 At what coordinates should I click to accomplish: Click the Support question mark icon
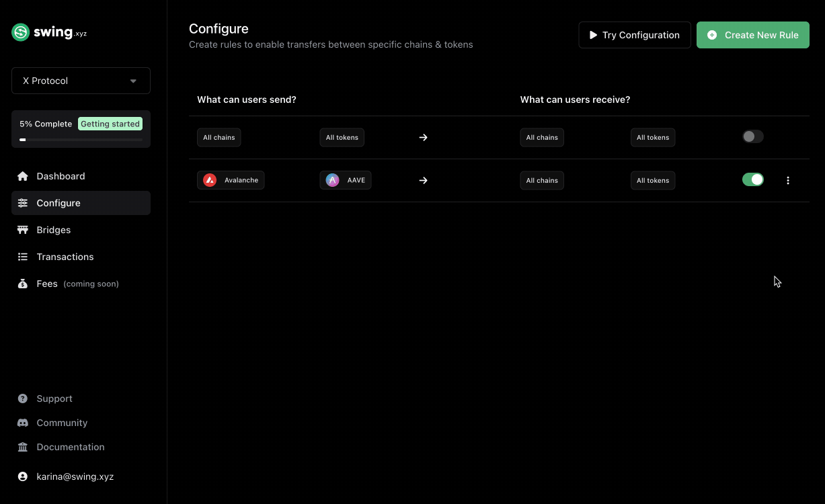click(23, 398)
